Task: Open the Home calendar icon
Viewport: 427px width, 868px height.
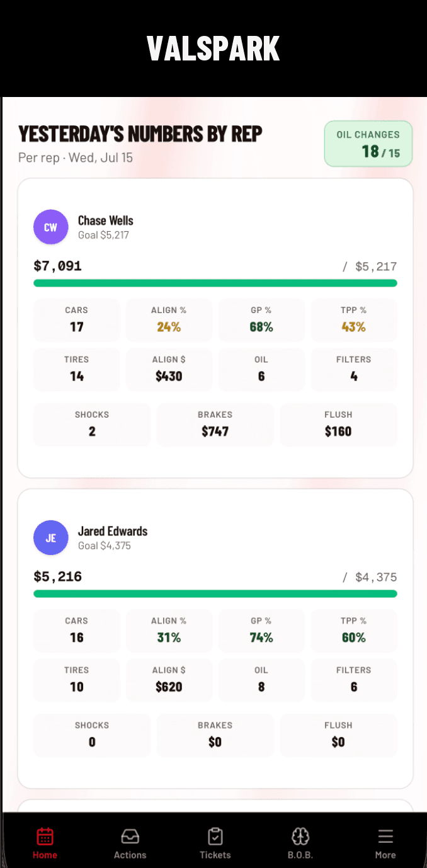Action: point(45,836)
